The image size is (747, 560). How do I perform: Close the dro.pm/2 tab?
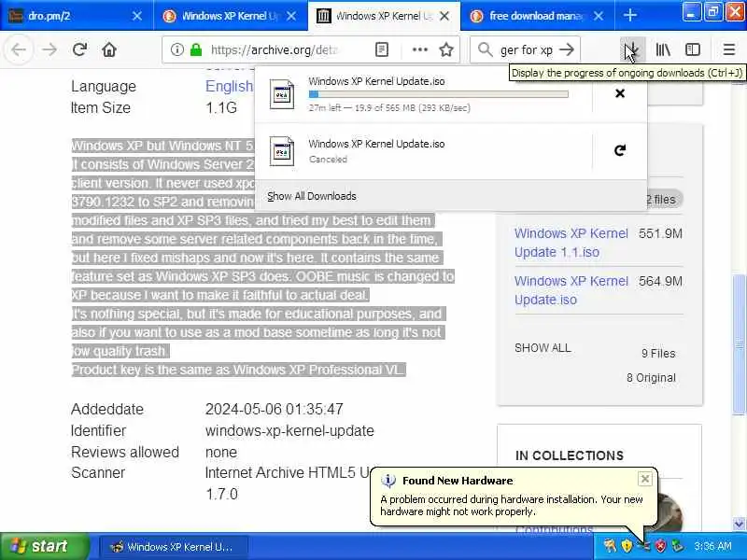[137, 16]
